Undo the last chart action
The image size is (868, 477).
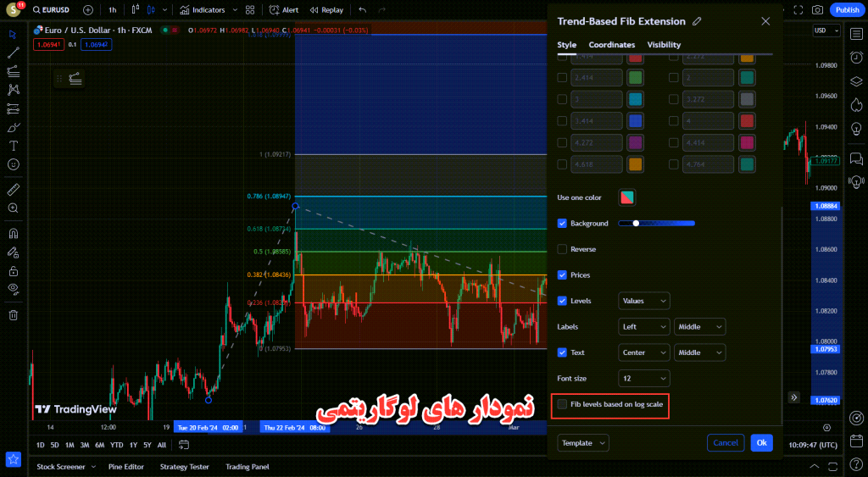pos(363,10)
